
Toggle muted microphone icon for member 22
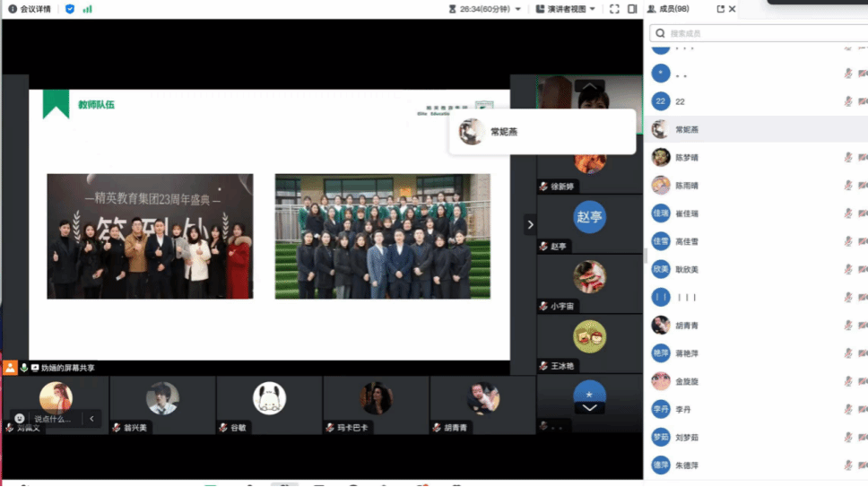coord(848,102)
